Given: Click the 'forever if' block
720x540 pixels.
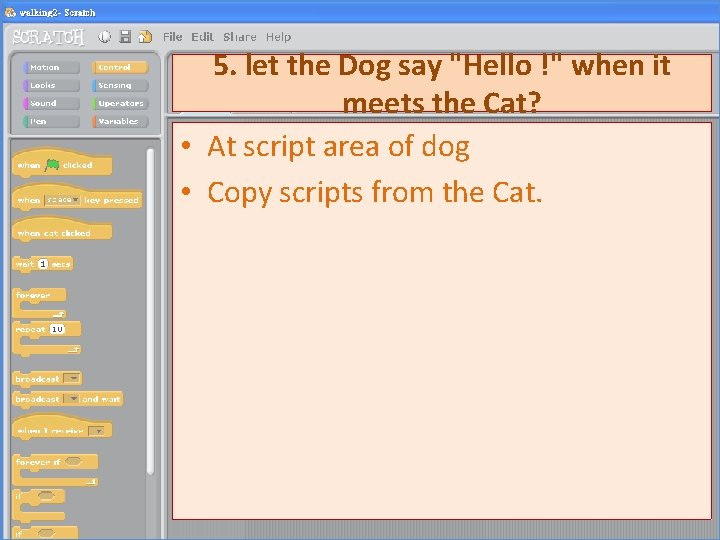Looking at the screenshot, I should (55, 470).
